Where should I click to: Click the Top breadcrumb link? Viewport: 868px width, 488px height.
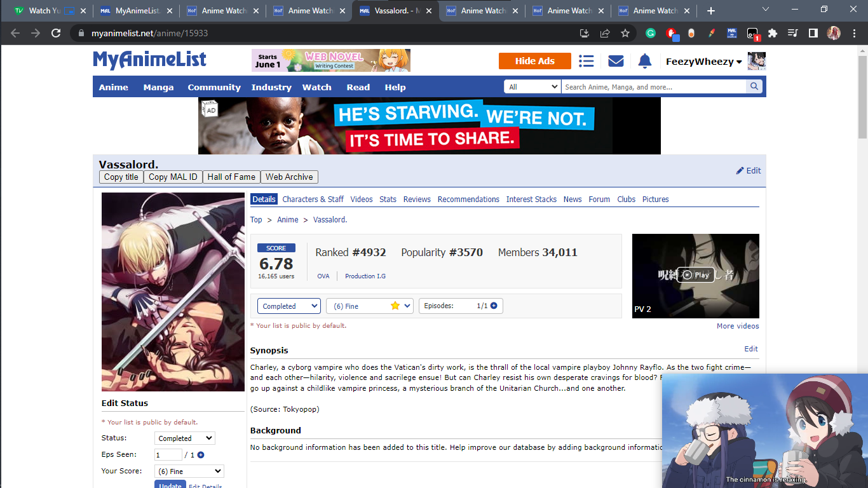tap(256, 220)
